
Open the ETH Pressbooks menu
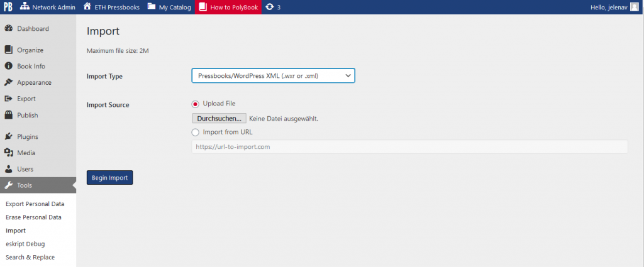111,7
